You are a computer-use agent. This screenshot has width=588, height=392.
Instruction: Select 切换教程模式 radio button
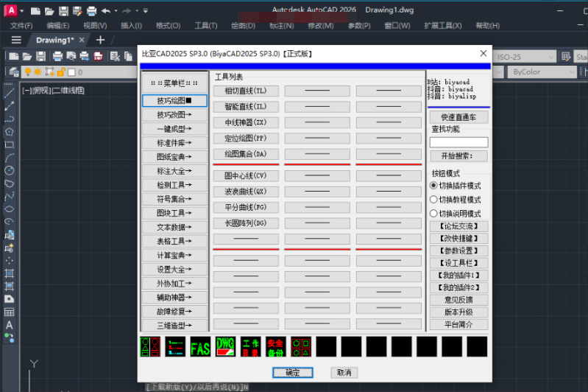pyautogui.click(x=433, y=200)
